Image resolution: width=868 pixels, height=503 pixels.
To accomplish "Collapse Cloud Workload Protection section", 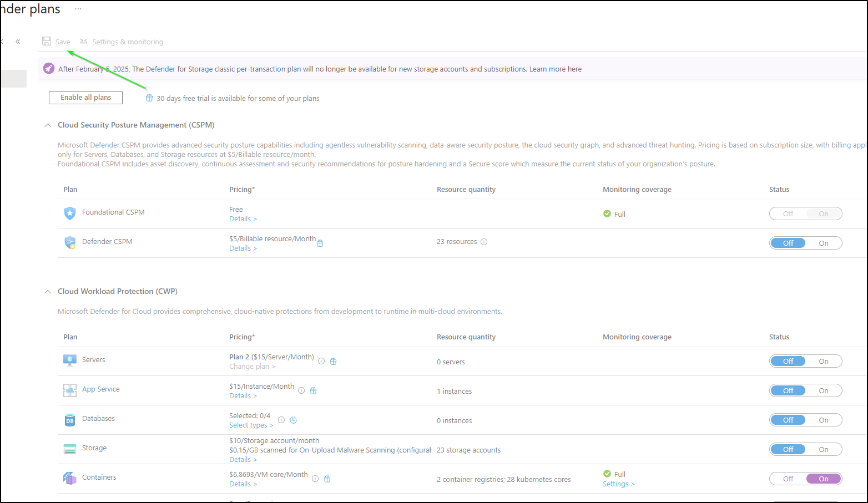I will click(48, 292).
